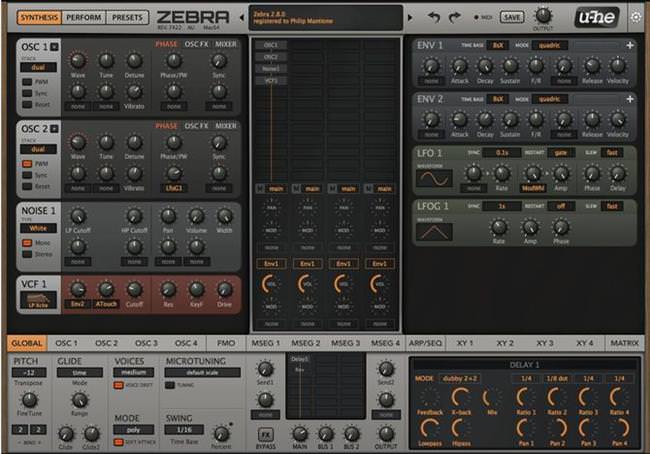Click the LFOG 1 triangle waveform display

point(434,232)
